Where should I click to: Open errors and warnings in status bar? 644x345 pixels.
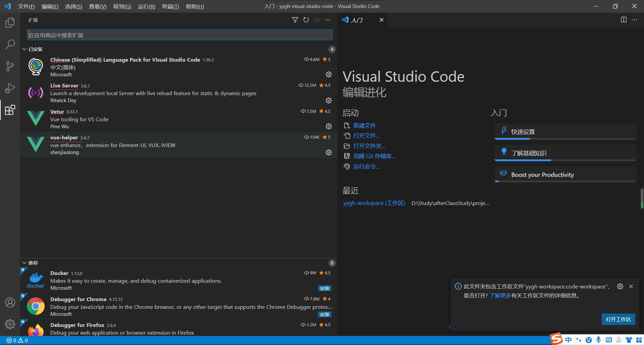click(17, 340)
